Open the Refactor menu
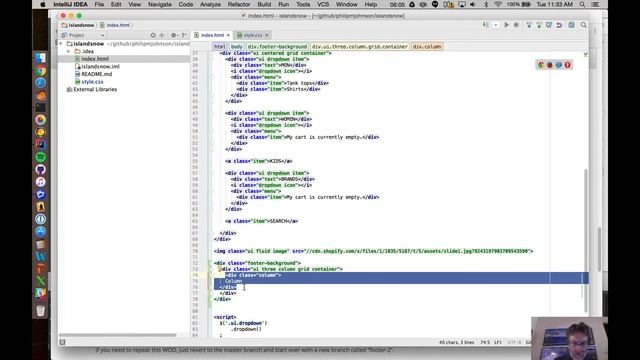 239,4
